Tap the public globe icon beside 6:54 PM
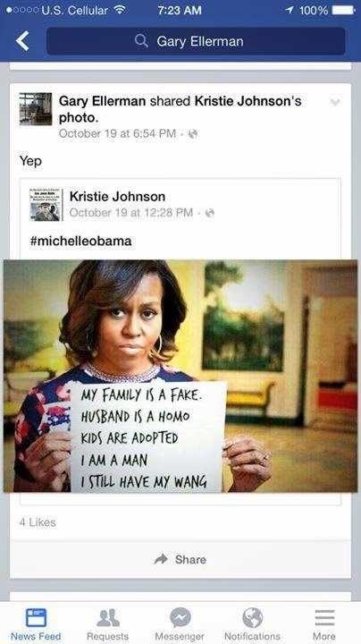 click(193, 133)
